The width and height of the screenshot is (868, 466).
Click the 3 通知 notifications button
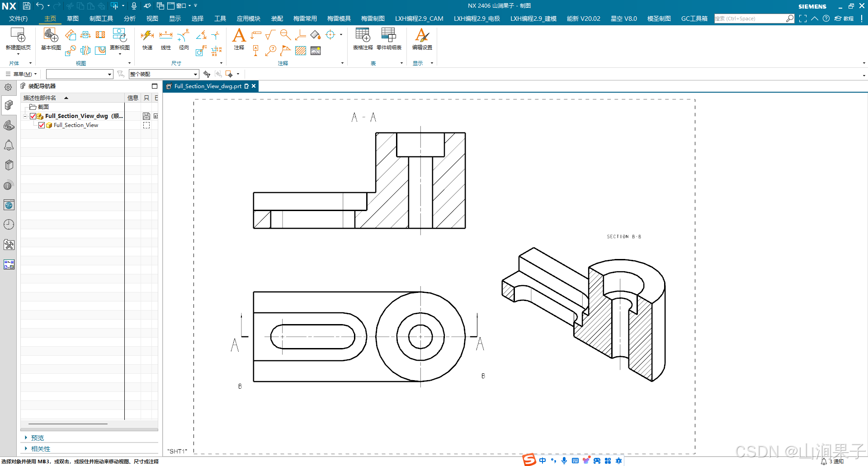pos(832,461)
